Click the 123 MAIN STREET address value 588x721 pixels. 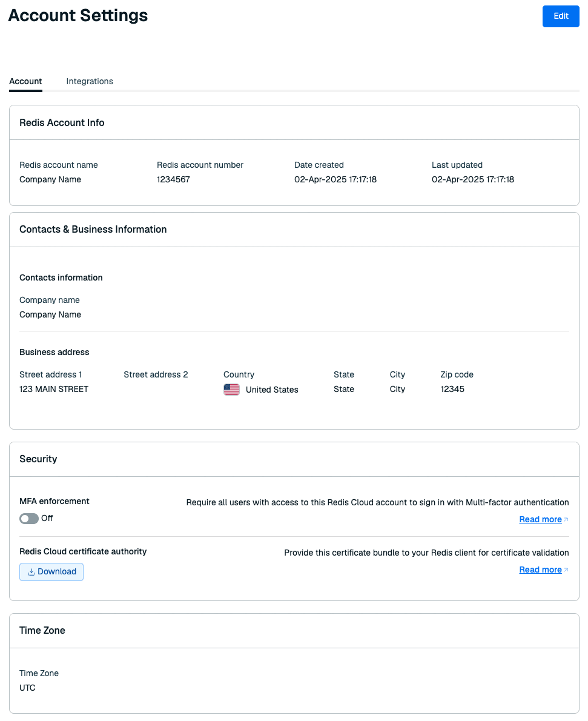click(x=54, y=389)
